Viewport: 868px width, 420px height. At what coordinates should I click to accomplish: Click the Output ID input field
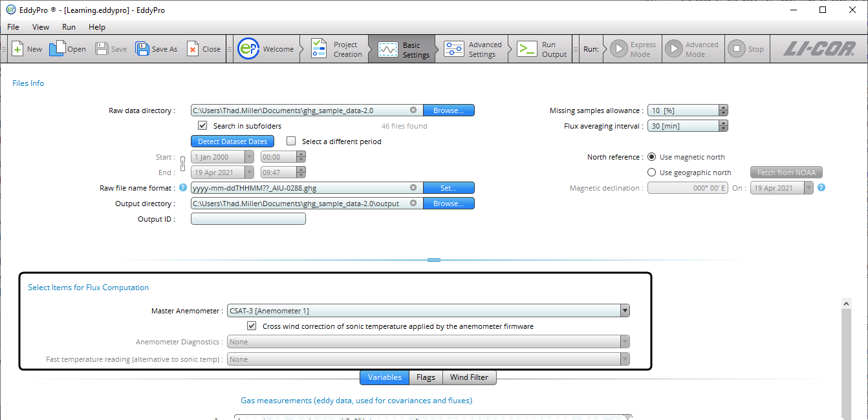248,219
